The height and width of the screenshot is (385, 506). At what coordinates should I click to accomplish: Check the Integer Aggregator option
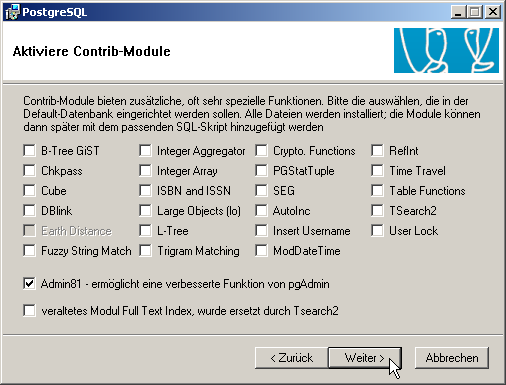145,151
